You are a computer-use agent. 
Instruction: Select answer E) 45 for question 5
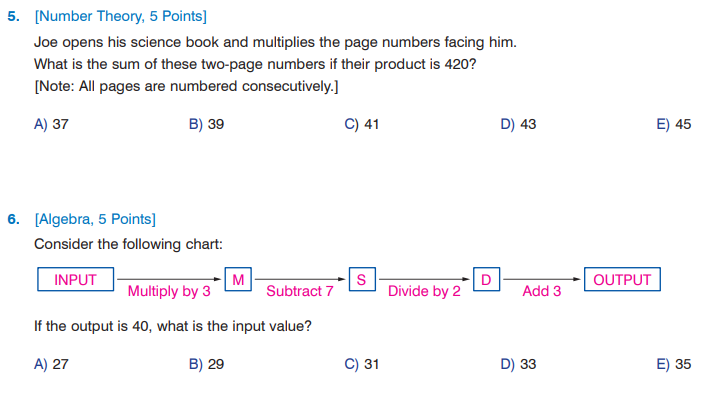(x=673, y=125)
